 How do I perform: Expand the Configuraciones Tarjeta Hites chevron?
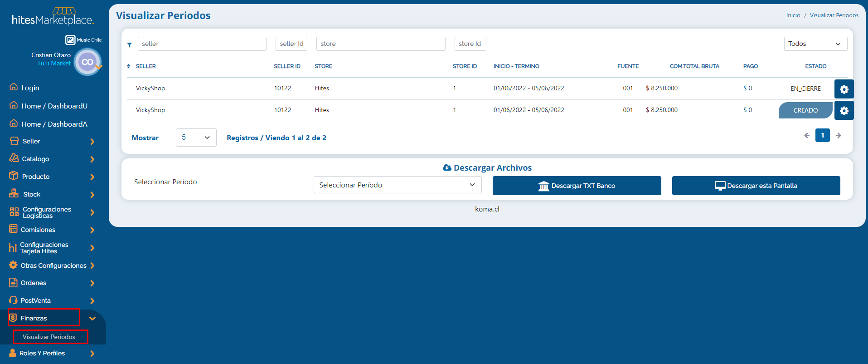pos(92,248)
